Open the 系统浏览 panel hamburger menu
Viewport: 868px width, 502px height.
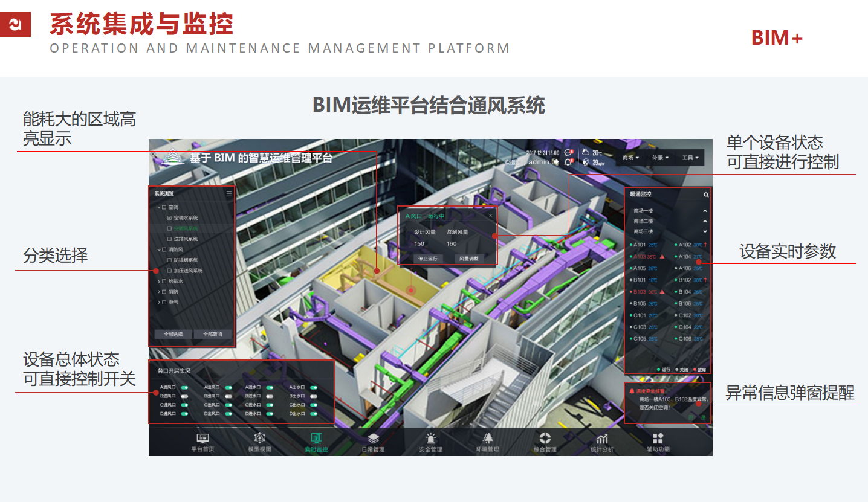[229, 194]
